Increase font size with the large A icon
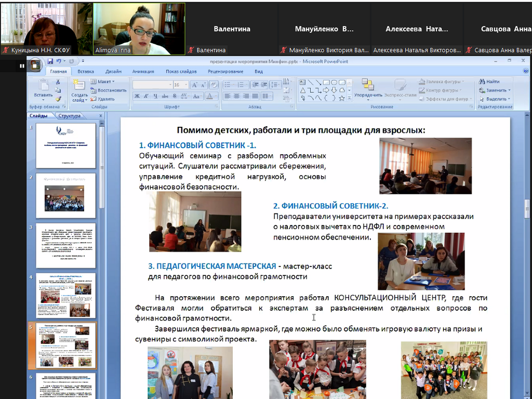This screenshot has height=399, width=532. point(195,85)
